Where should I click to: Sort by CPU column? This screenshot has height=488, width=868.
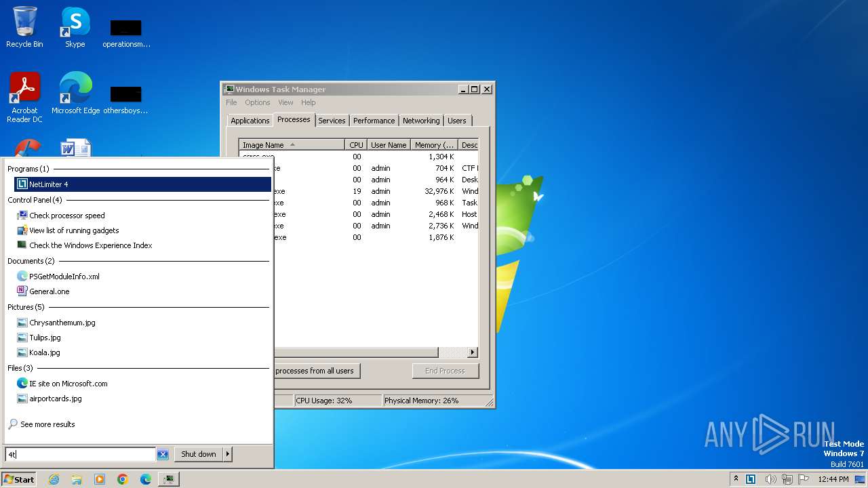coord(356,145)
